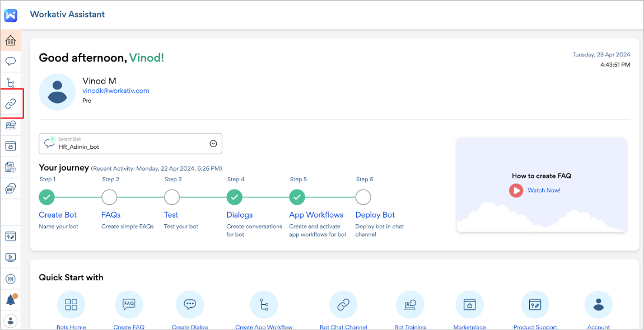Open the Create Bot link

(58, 215)
